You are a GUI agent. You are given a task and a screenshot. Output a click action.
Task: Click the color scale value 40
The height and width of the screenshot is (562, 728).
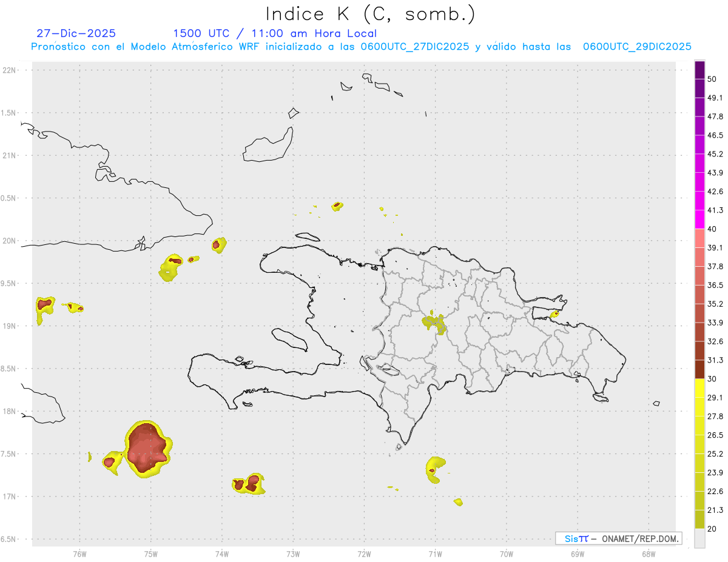click(713, 229)
